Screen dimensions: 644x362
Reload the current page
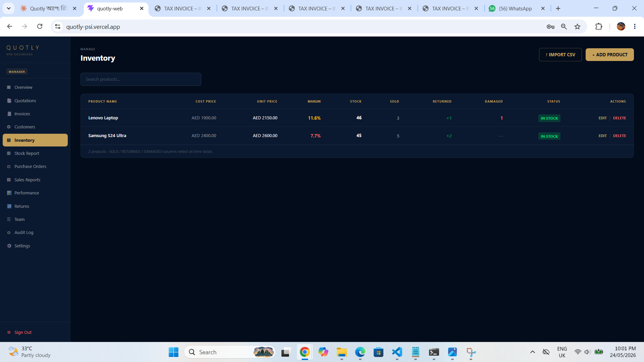coord(40,26)
